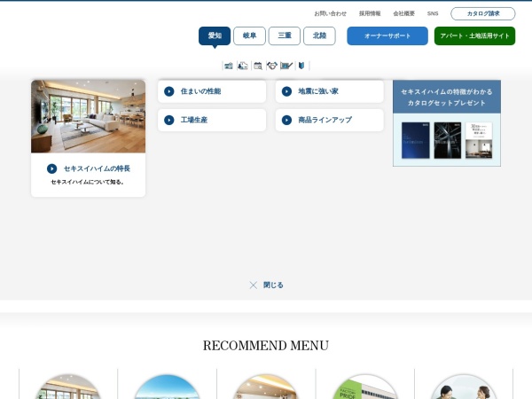Open the 住まいの性能 menu card
The width and height of the screenshot is (532, 399).
[x=212, y=91]
